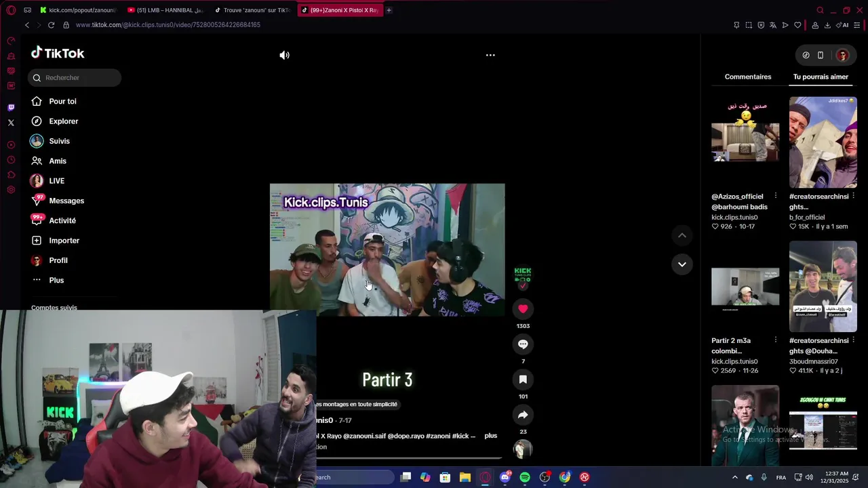Screen dimensions: 868x488
Task: Focus the Rechercher search field
Action: (x=75, y=78)
